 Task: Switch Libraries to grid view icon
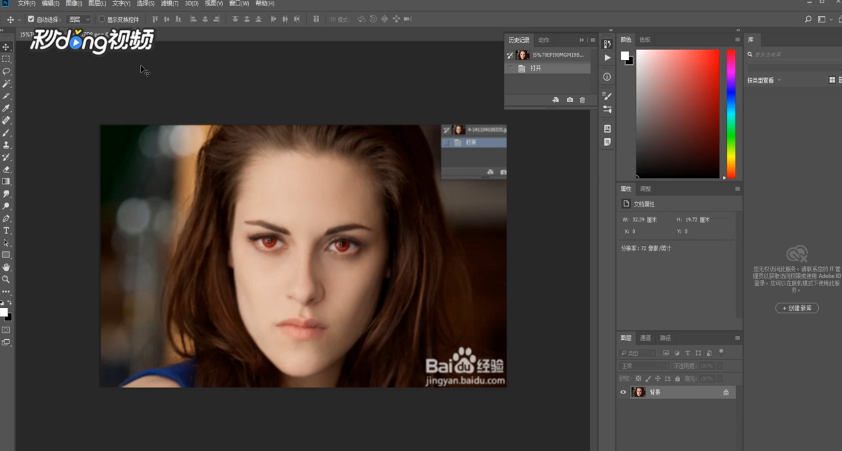click(832, 80)
